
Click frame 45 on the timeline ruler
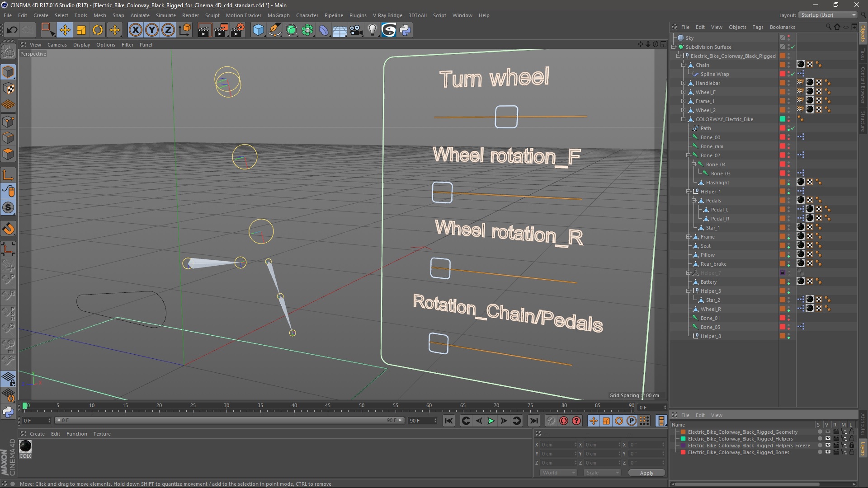[328, 406]
